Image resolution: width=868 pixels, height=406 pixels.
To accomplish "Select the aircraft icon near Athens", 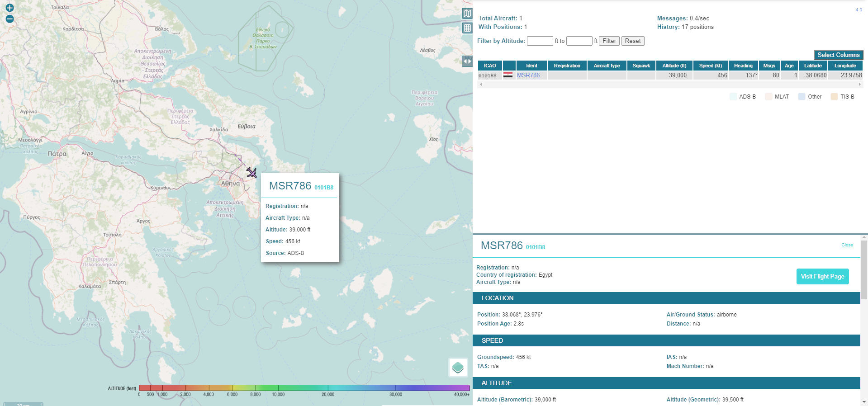I will tap(251, 172).
